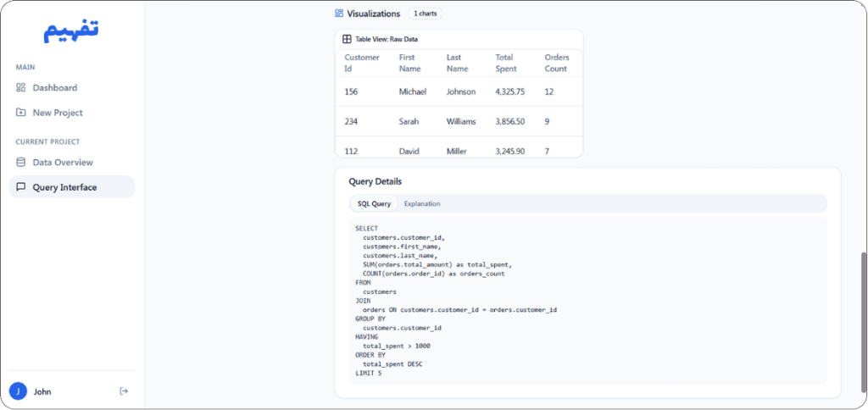Click the Table View grid icon
This screenshot has width=868, height=410.
point(347,39)
